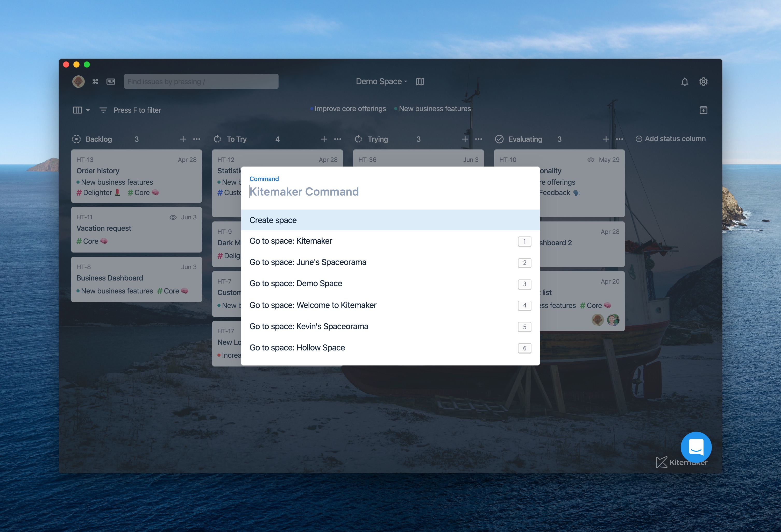Image resolution: width=781 pixels, height=532 pixels.
Task: Open the roadmap map icon
Action: (x=420, y=82)
